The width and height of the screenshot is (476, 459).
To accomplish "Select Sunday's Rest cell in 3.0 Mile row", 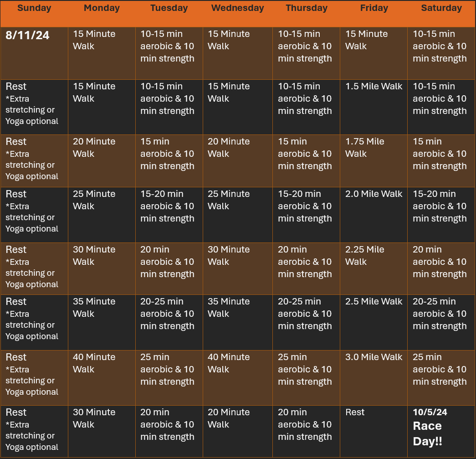I will (34, 378).
